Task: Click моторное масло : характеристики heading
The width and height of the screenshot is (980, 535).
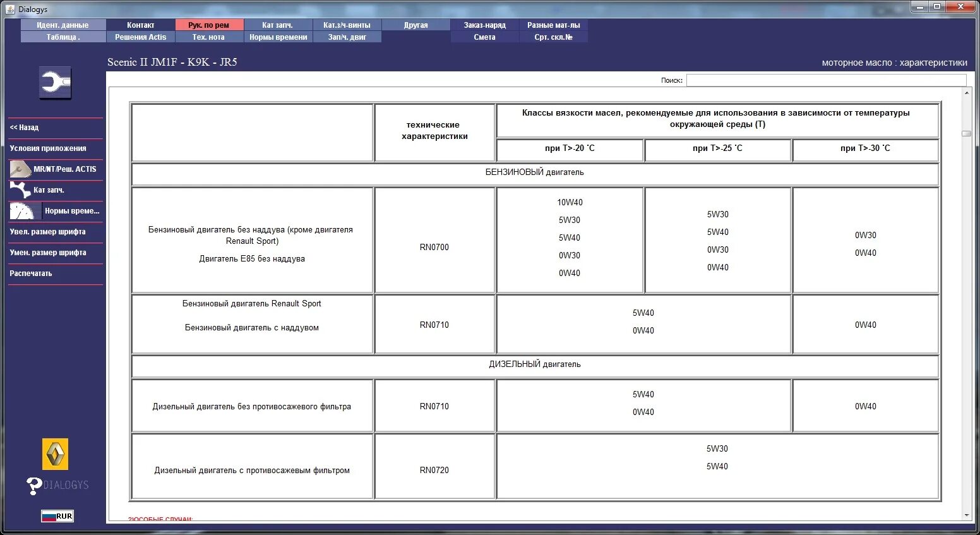Action: click(894, 63)
